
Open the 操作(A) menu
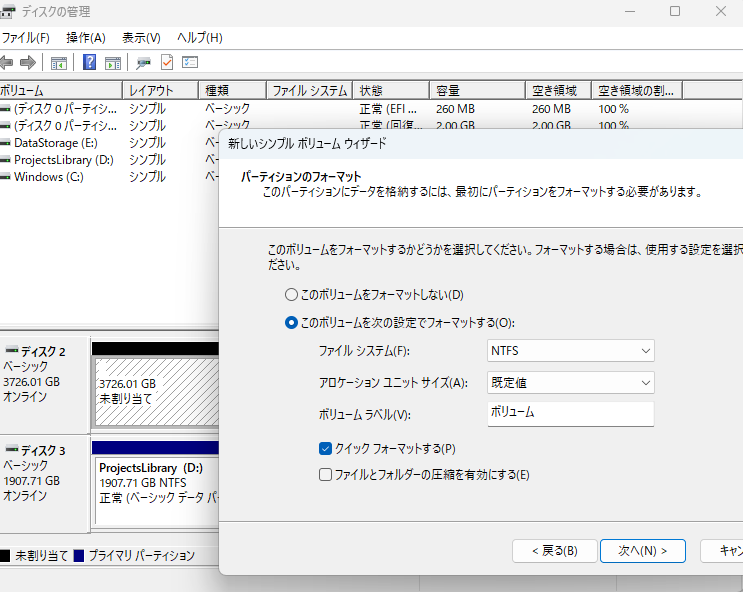(x=85, y=38)
